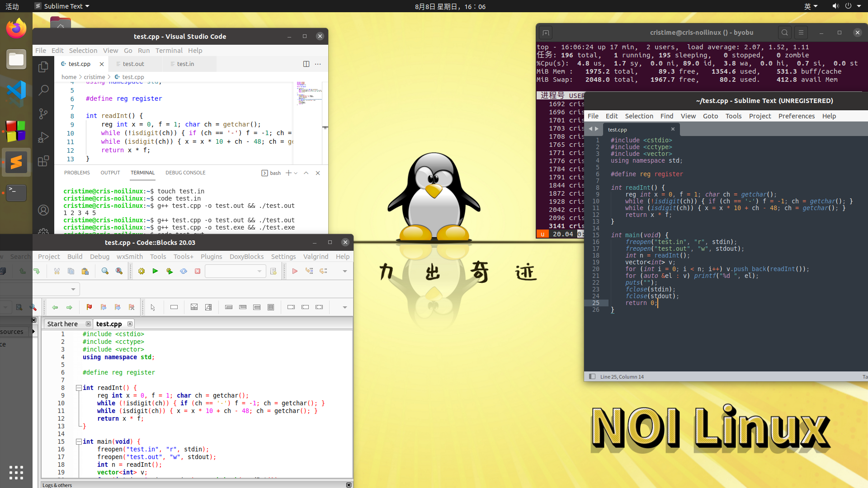
Task: Open VS Code terminal launch profile dropdown
Action: tap(296, 173)
